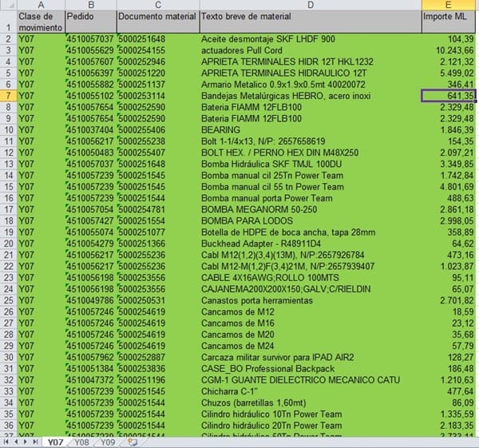Select cell 'CASE_BO Professional Backpack'
This screenshot has height=448, width=479.
pyautogui.click(x=311, y=369)
